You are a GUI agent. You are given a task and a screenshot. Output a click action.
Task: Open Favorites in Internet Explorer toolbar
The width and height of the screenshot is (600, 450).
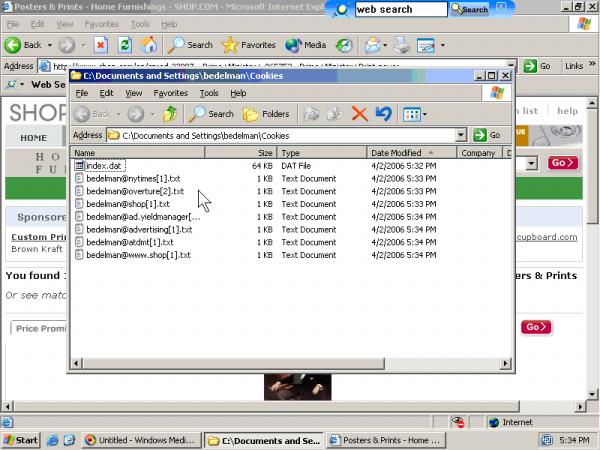coord(249,45)
